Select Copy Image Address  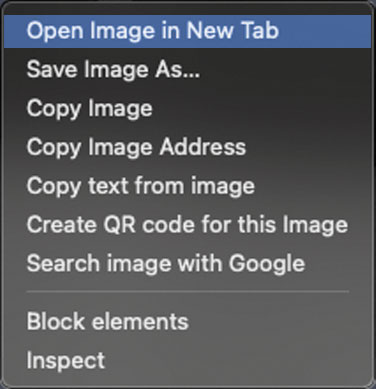[x=188, y=147]
